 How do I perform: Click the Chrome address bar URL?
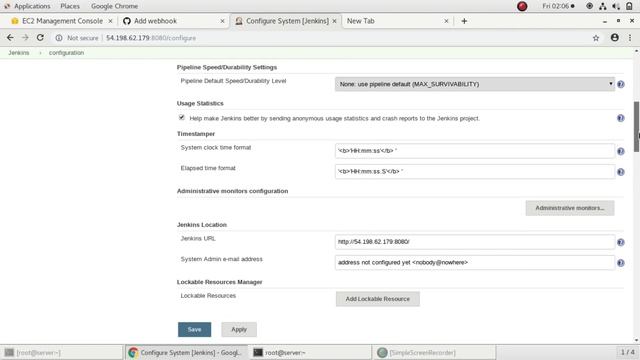tap(151, 38)
